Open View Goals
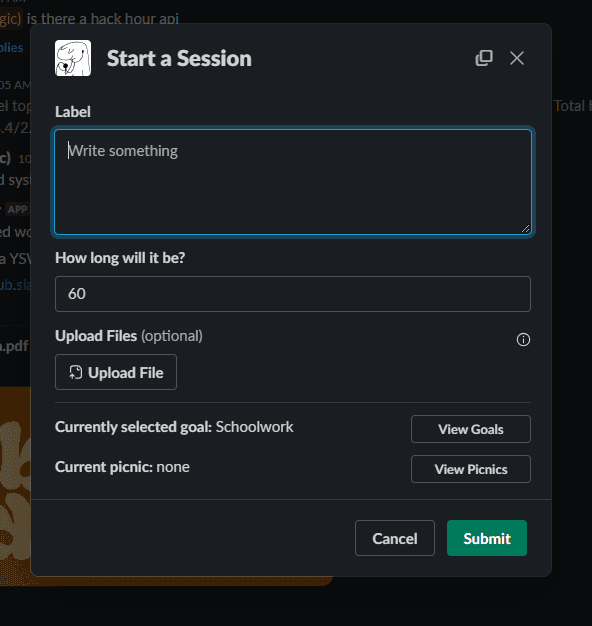Screen dimensions: 592x626 (x=471, y=429)
